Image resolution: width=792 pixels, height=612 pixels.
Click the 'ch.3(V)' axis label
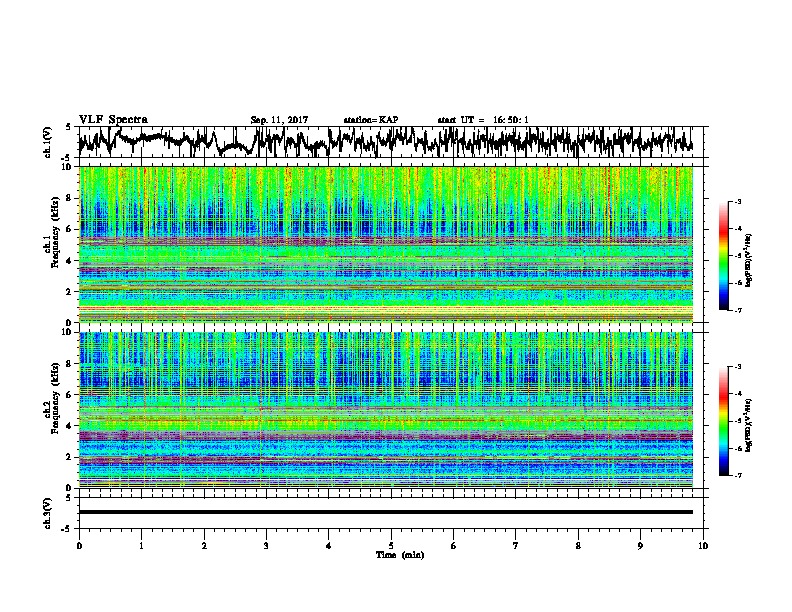[x=48, y=513]
